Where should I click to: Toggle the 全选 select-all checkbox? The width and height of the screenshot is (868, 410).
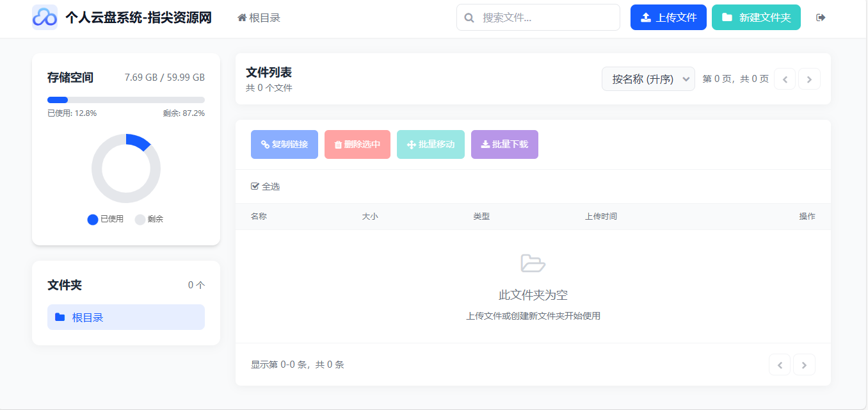tap(255, 186)
